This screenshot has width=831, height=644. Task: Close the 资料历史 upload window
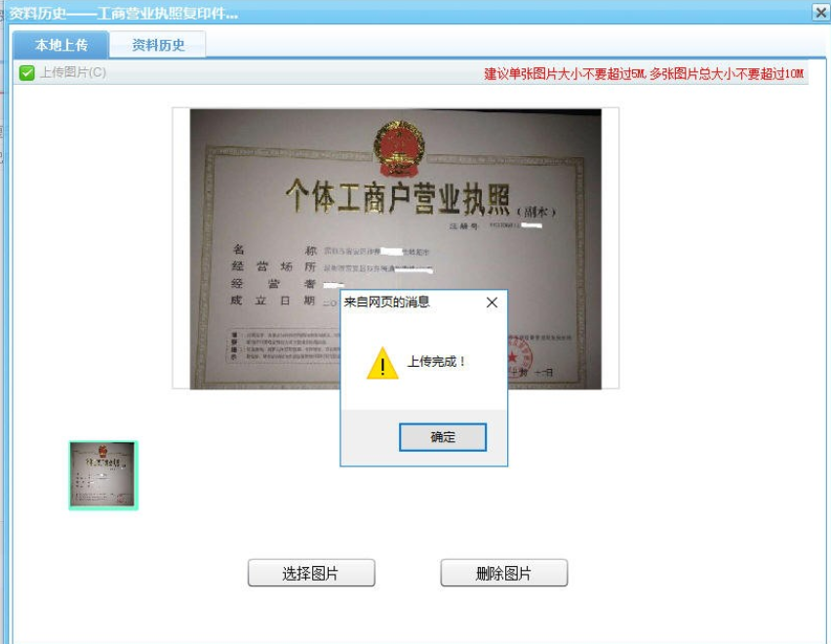[x=820, y=11]
